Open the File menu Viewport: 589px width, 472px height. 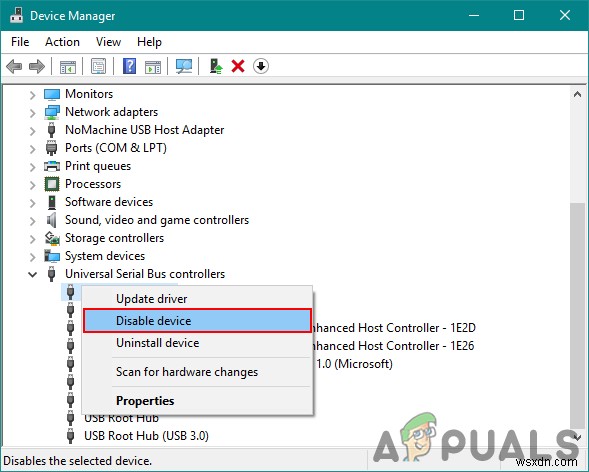click(20, 42)
